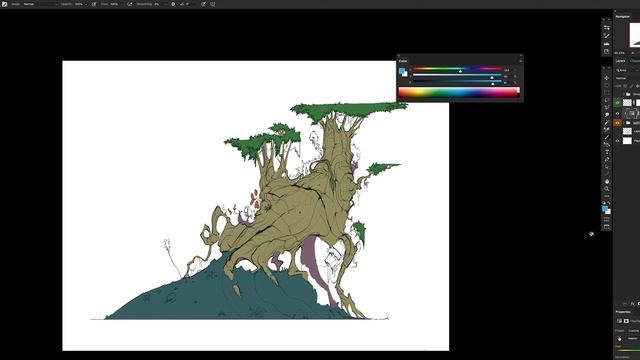Click the swap colors arrows icon
The width and height of the screenshot is (640, 360).
tap(609, 203)
